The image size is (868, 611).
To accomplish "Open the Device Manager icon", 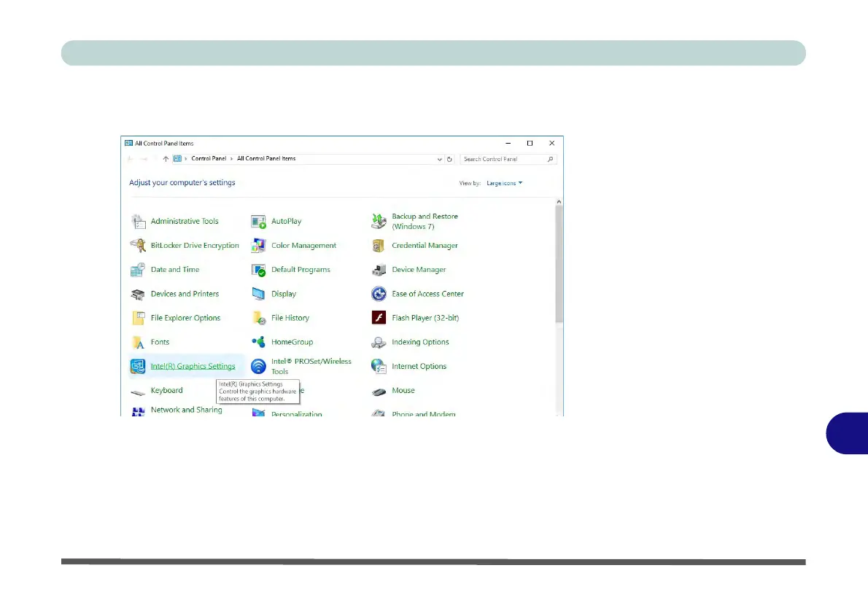I will point(379,270).
